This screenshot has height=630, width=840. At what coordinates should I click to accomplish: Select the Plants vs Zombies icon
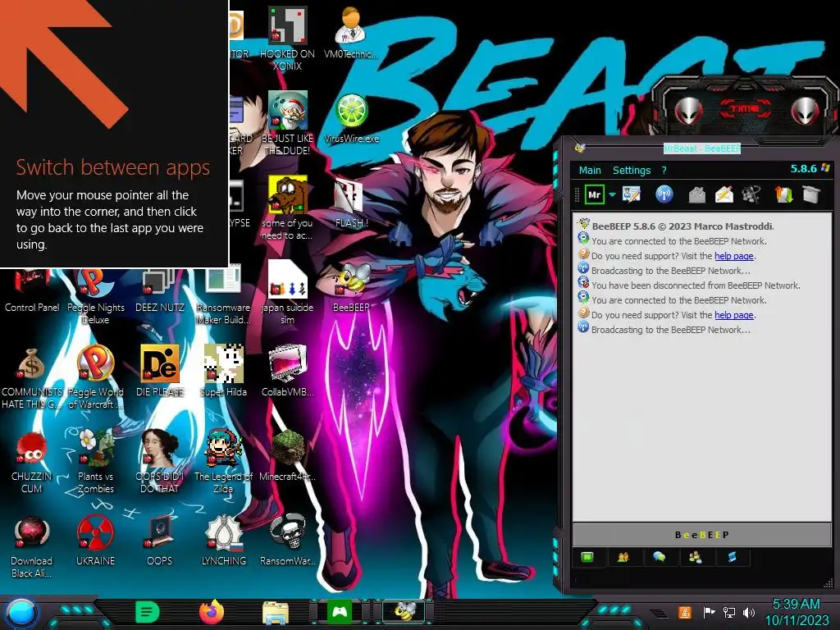95,461
